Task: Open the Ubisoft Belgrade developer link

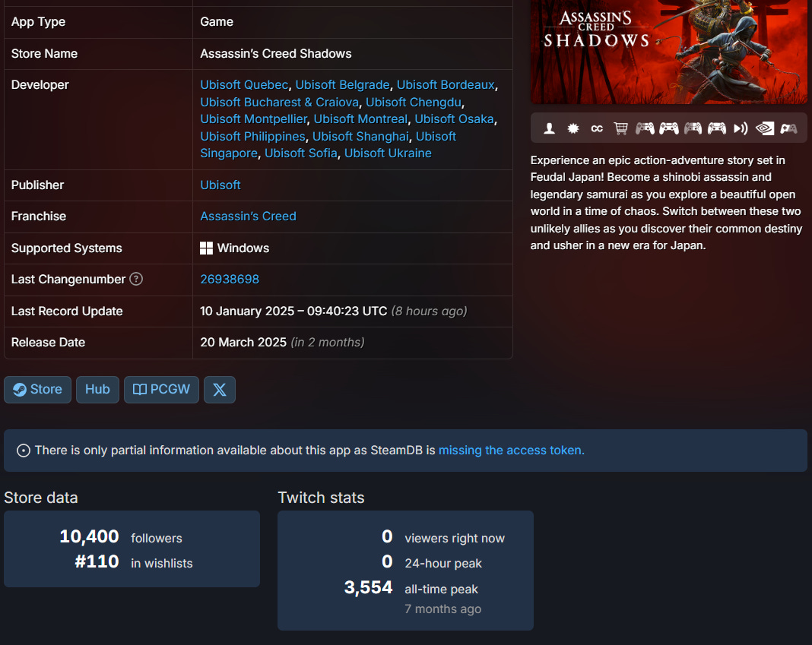Action: tap(342, 85)
